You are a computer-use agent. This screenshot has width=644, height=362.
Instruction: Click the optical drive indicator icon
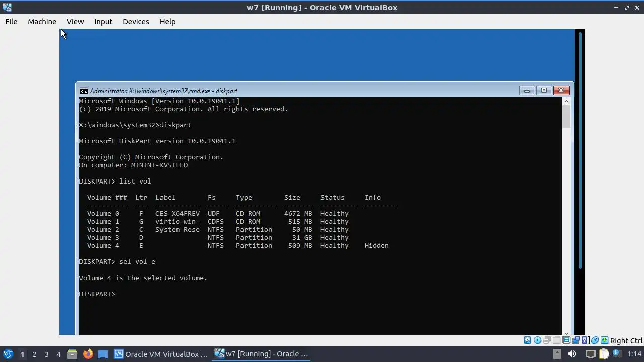[537, 340]
